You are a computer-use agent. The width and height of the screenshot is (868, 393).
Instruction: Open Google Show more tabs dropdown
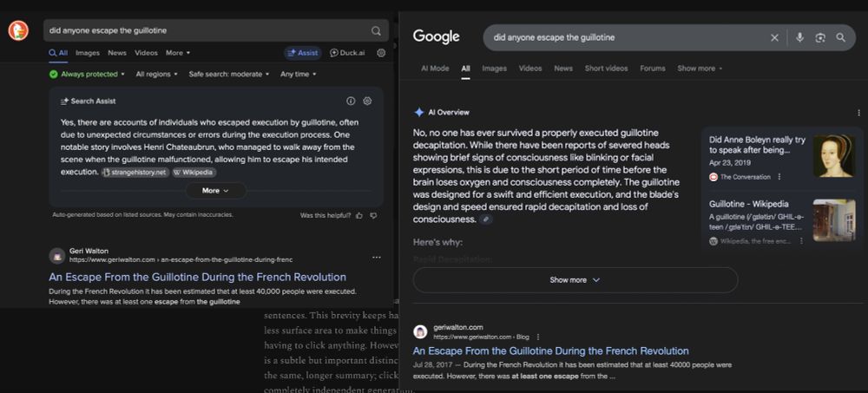pyautogui.click(x=700, y=69)
